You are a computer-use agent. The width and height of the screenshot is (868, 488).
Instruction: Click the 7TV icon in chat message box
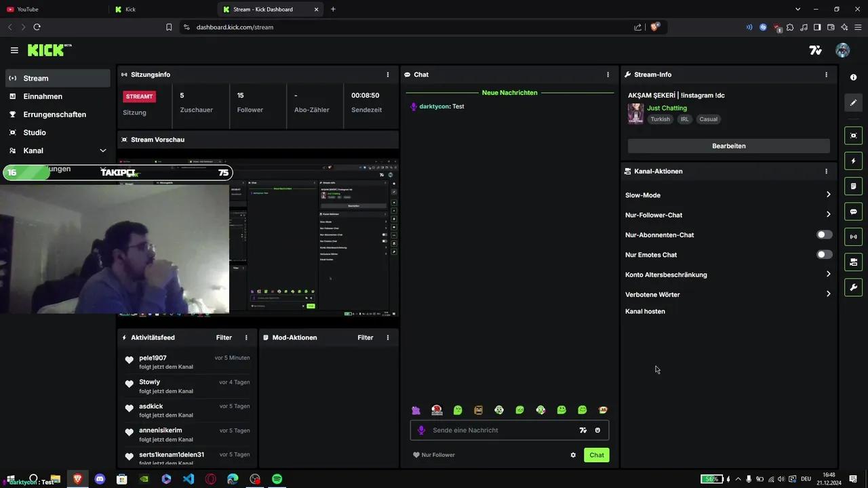tap(583, 430)
